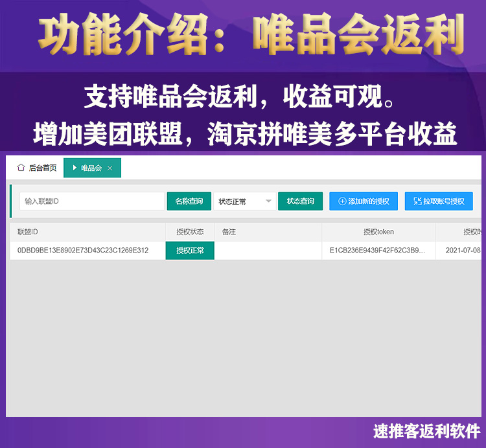Open the 状态正常 status dropdown
This screenshot has width=486, height=448.
[x=245, y=201]
